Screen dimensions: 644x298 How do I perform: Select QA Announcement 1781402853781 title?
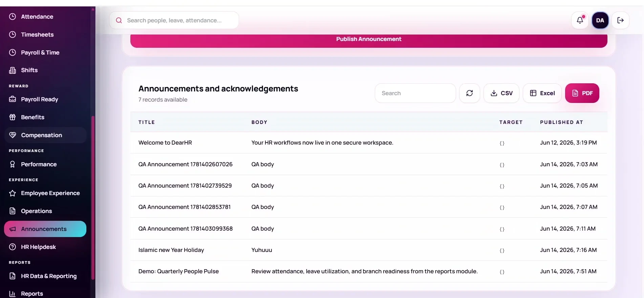point(185,207)
